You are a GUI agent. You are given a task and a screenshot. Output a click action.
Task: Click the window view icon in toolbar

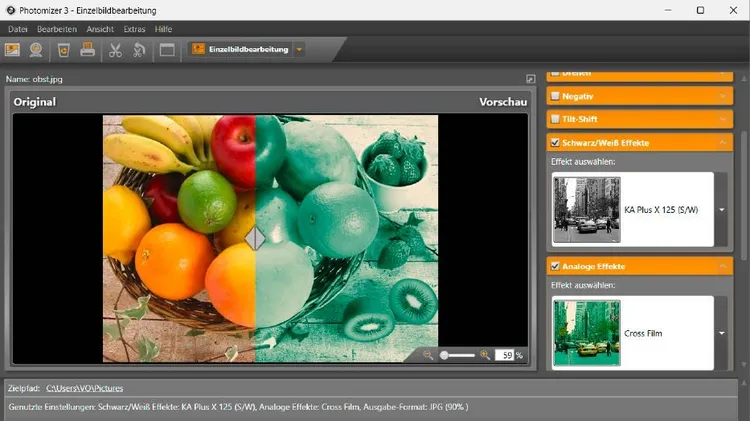point(167,49)
